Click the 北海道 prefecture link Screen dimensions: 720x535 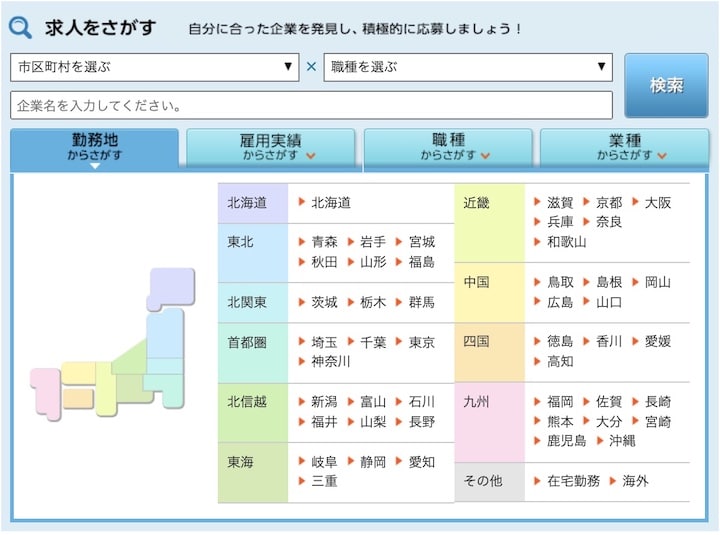(331, 203)
